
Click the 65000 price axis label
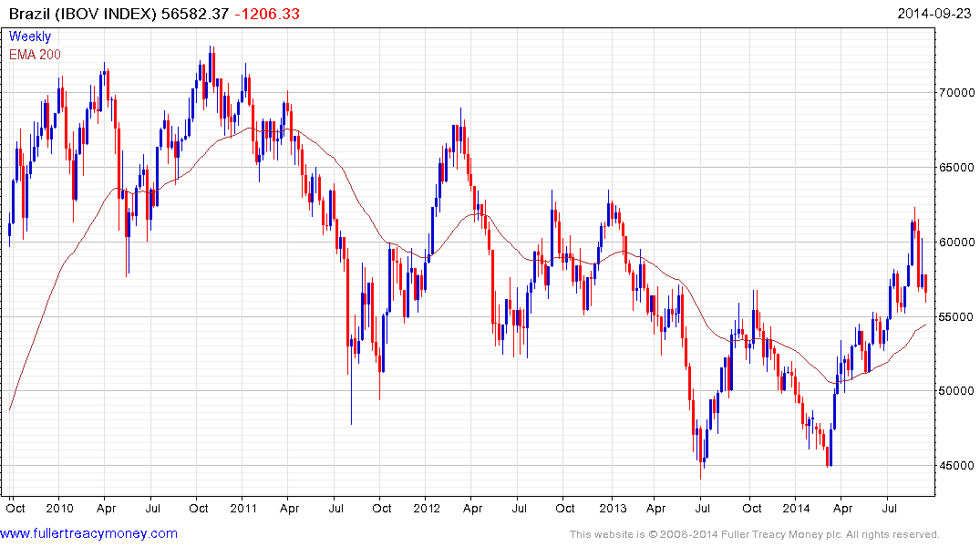(957, 167)
